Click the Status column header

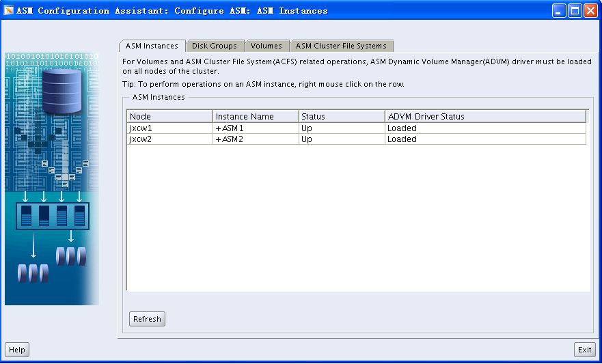[342, 116]
